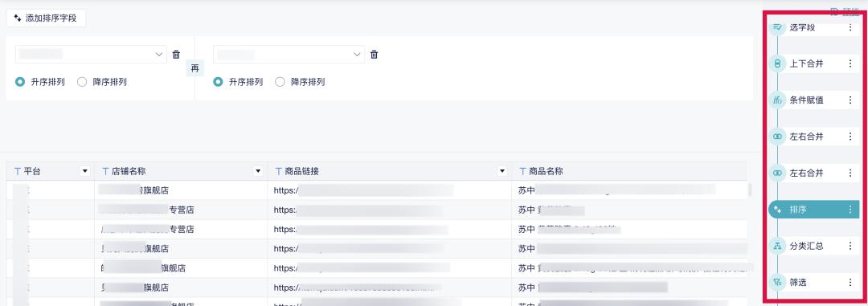Click the text type icon in 店铺名称 header

click(106, 172)
